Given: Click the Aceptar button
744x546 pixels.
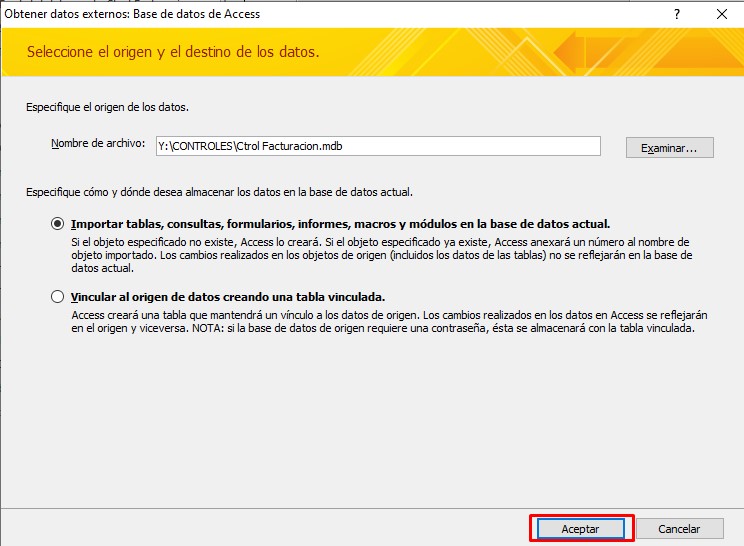Looking at the screenshot, I should [580, 528].
